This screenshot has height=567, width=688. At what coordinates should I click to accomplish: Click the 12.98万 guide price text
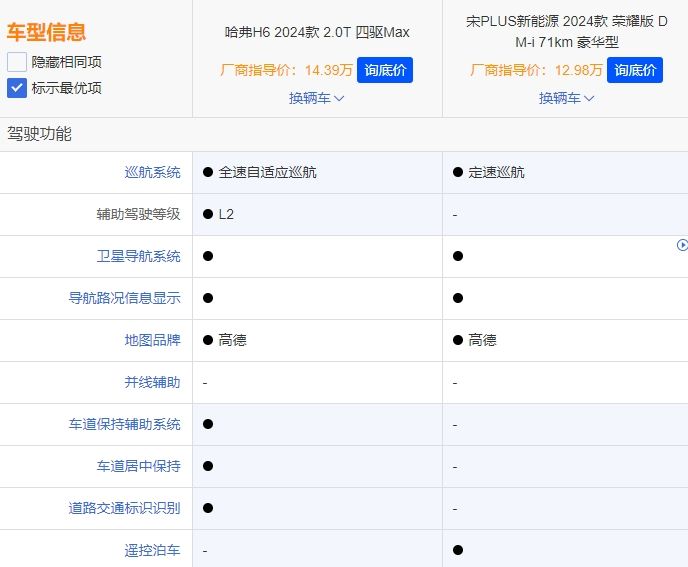coord(579,70)
